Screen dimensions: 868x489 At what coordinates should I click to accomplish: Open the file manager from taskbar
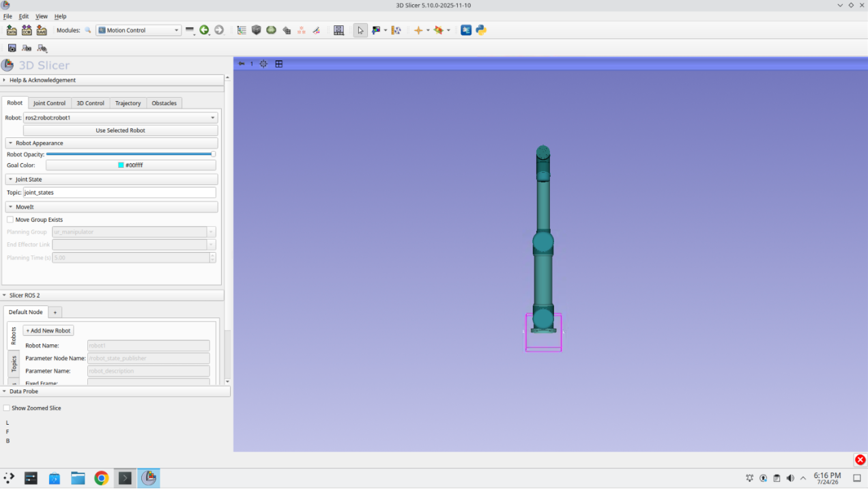pos(78,478)
